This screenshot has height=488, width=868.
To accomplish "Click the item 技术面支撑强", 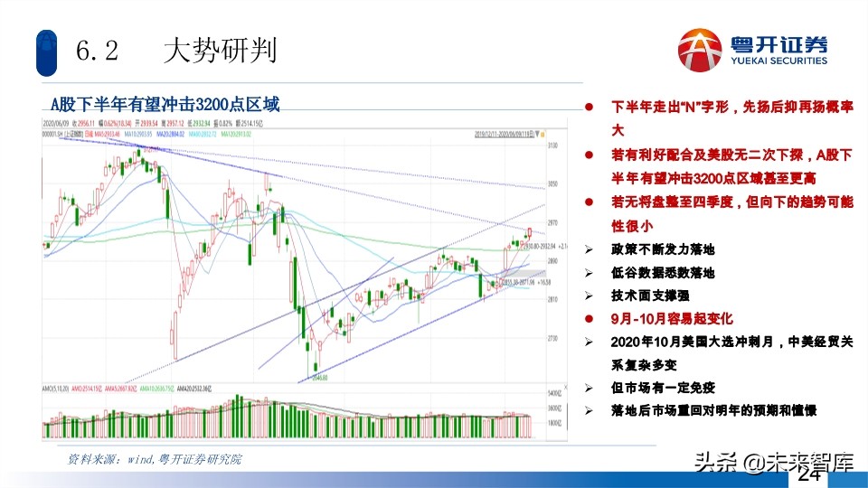I will coord(650,296).
